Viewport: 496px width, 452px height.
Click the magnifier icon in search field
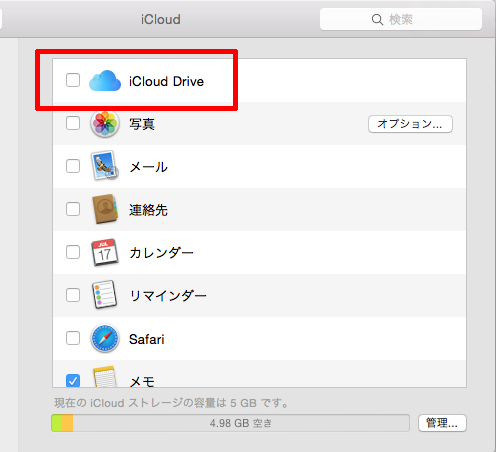pyautogui.click(x=377, y=20)
